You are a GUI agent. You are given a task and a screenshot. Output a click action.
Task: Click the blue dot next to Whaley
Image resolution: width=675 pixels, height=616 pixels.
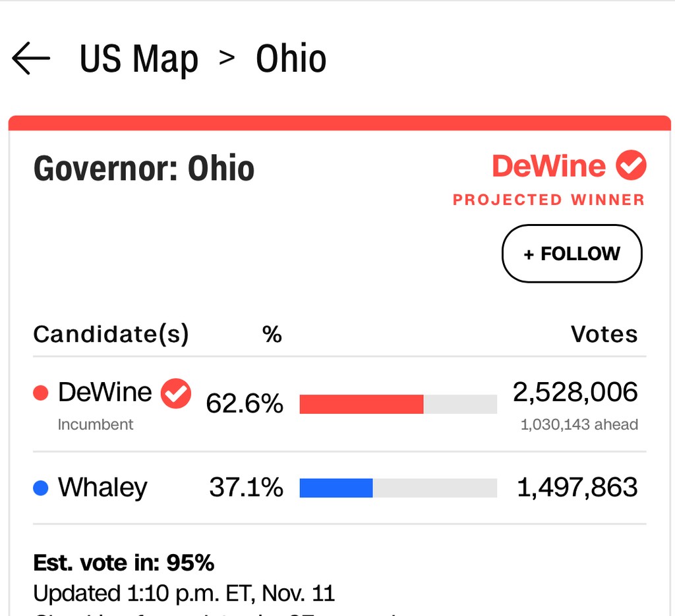(41, 488)
